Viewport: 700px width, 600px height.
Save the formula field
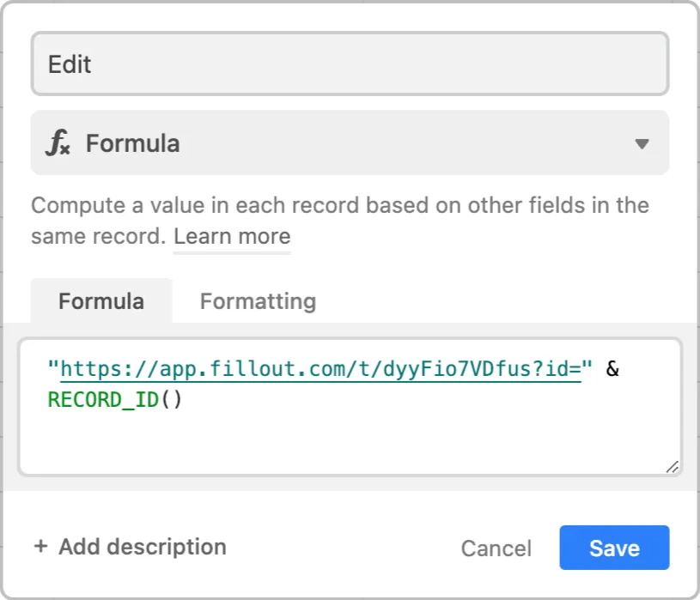tap(613, 548)
